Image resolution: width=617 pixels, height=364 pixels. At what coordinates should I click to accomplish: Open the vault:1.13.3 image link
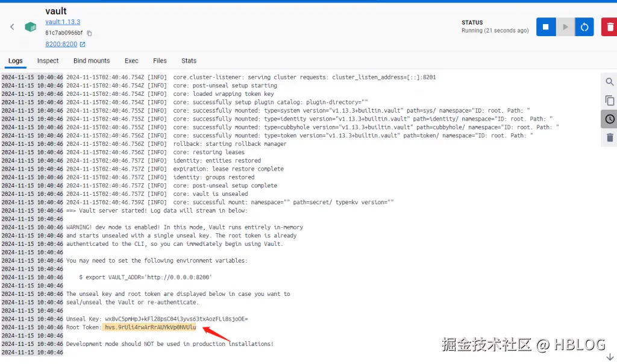pyautogui.click(x=63, y=22)
